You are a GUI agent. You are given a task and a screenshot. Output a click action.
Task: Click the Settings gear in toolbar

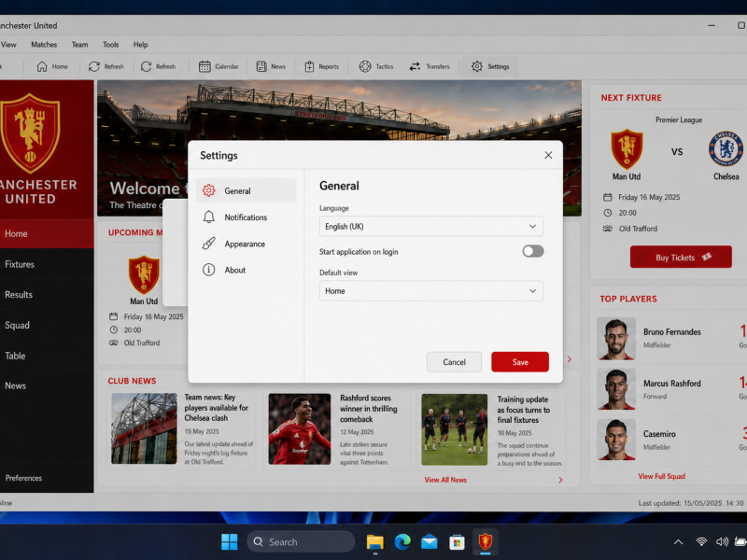pyautogui.click(x=477, y=66)
